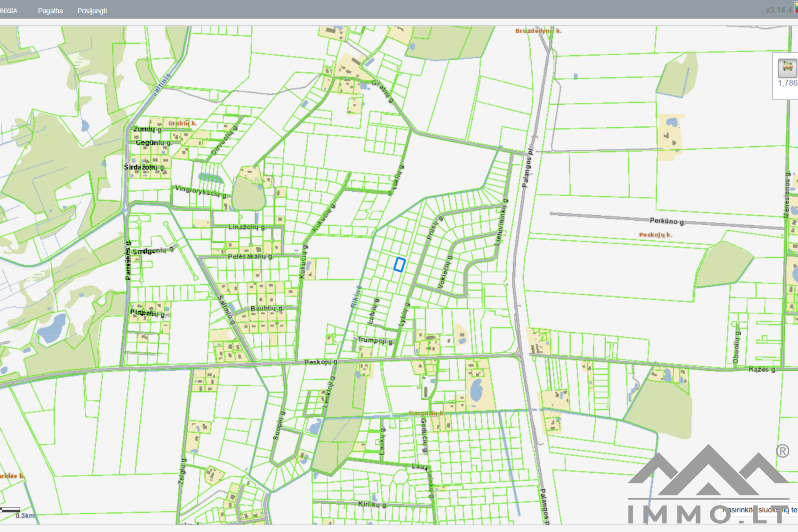Click the Dirvuolių g. street label
Viewport: 798px width, 532px height.
224,140
